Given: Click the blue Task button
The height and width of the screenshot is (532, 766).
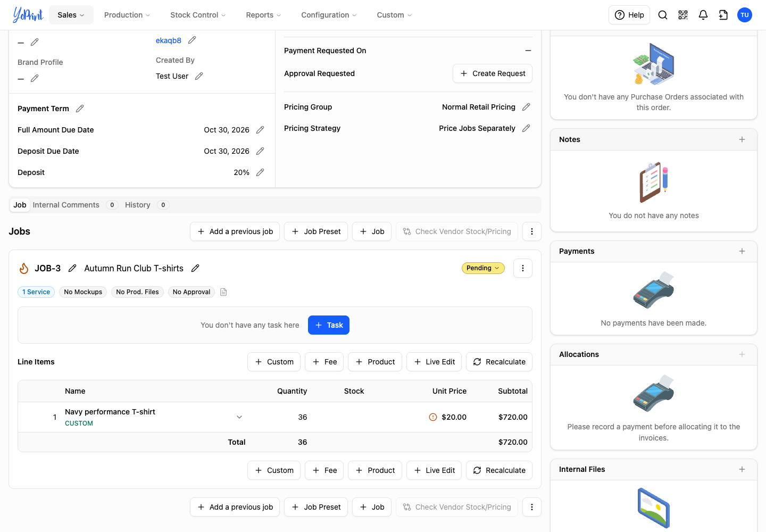Looking at the screenshot, I should coord(329,325).
